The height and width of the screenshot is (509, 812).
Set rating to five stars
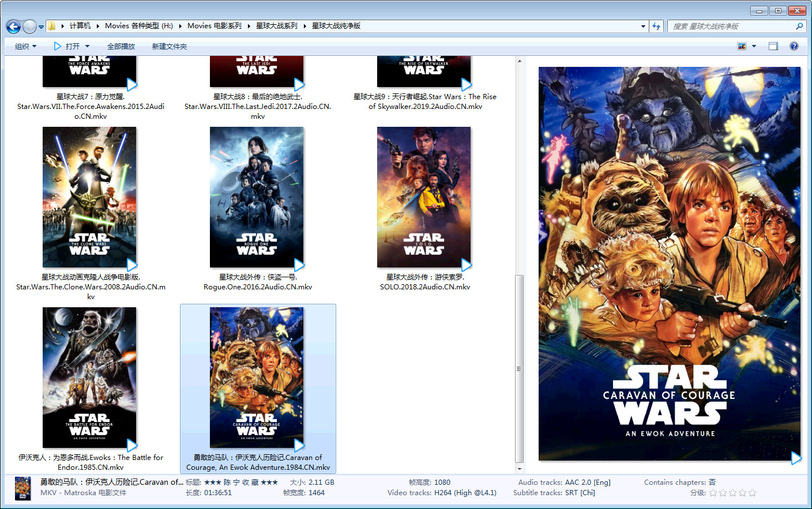(752, 493)
